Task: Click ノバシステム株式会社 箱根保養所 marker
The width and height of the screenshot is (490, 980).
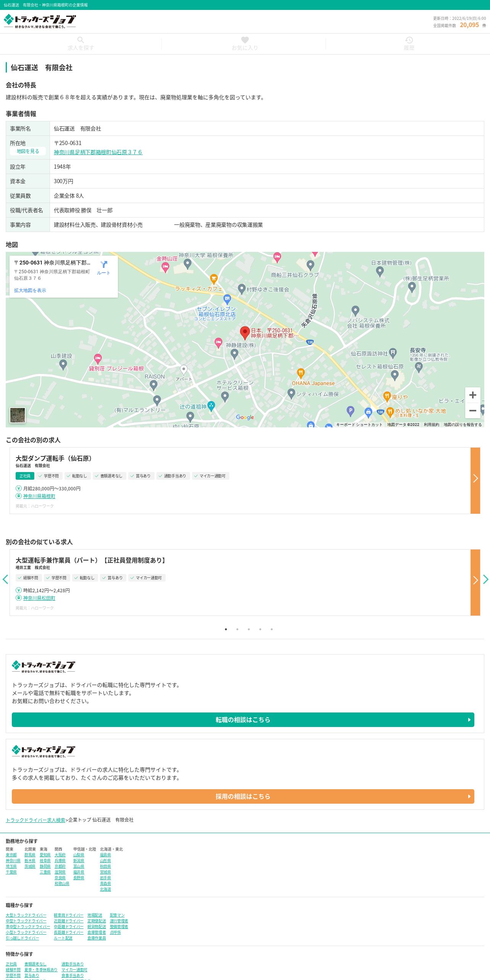Action: 355,310
